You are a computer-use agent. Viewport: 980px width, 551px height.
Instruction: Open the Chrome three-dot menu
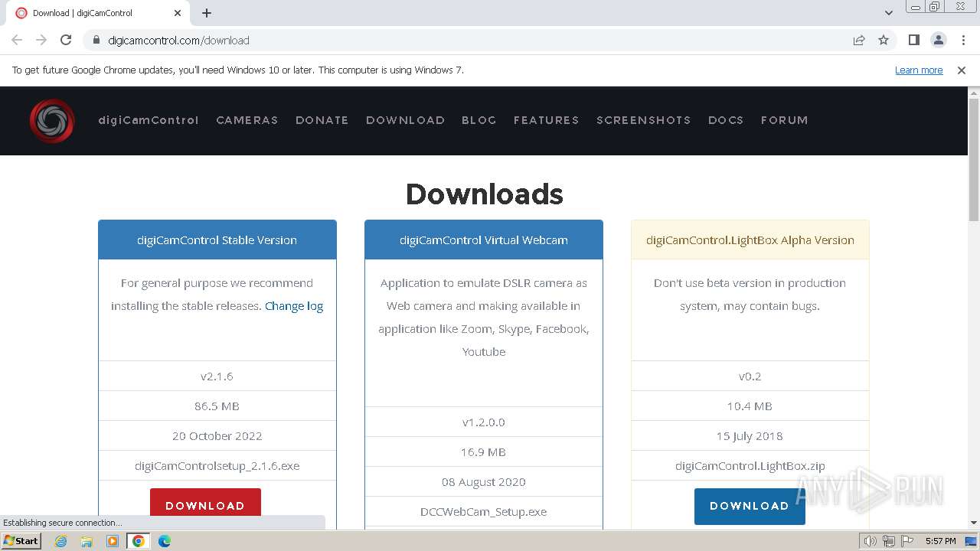(x=963, y=40)
